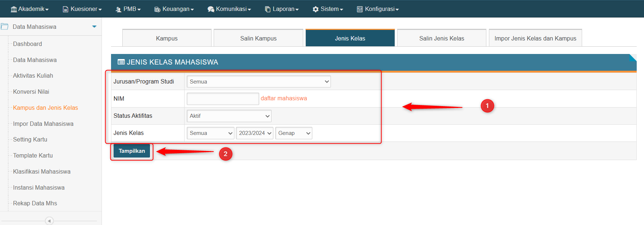Open the Jurusan/Program Studi dropdown
The image size is (644, 225).
pos(258,82)
